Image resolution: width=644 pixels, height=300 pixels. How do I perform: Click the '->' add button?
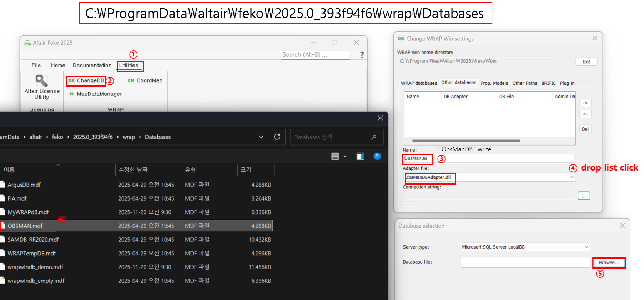click(585, 103)
